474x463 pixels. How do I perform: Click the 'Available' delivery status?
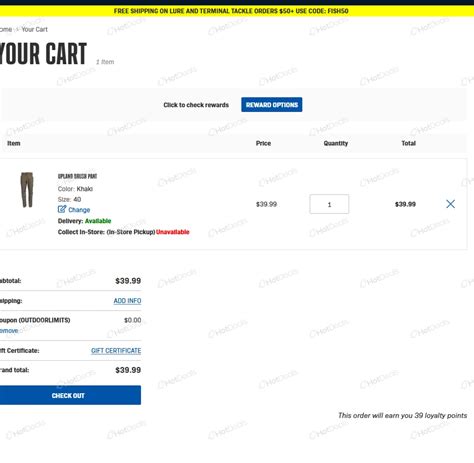[98, 221]
